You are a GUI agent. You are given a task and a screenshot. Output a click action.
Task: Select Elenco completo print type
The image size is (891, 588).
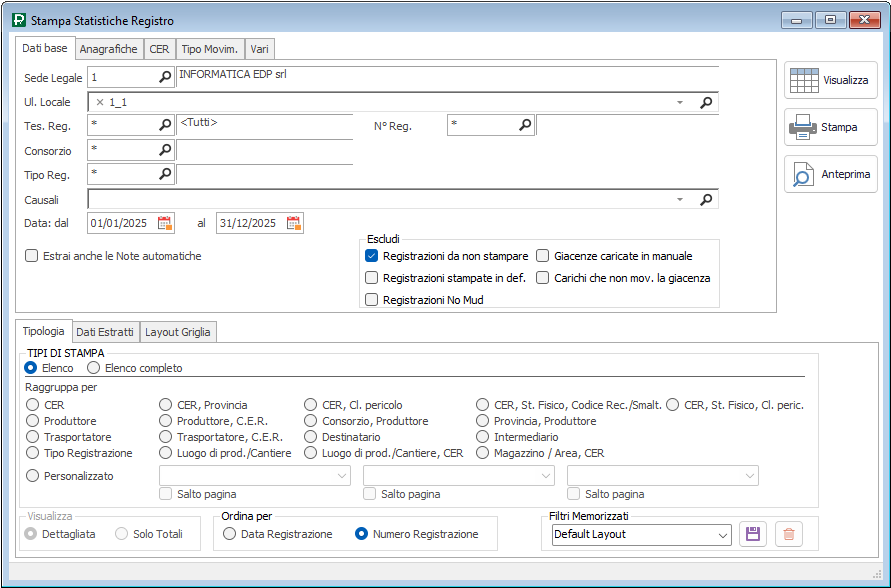[94, 368]
